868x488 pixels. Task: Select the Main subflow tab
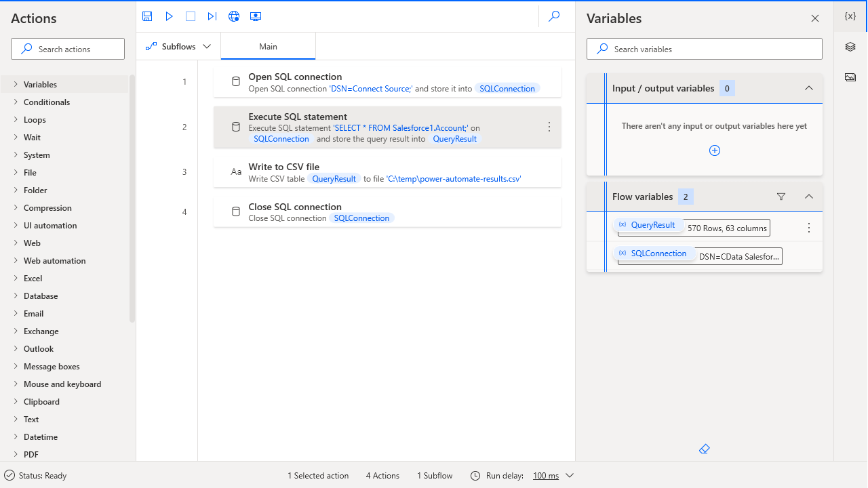point(268,47)
